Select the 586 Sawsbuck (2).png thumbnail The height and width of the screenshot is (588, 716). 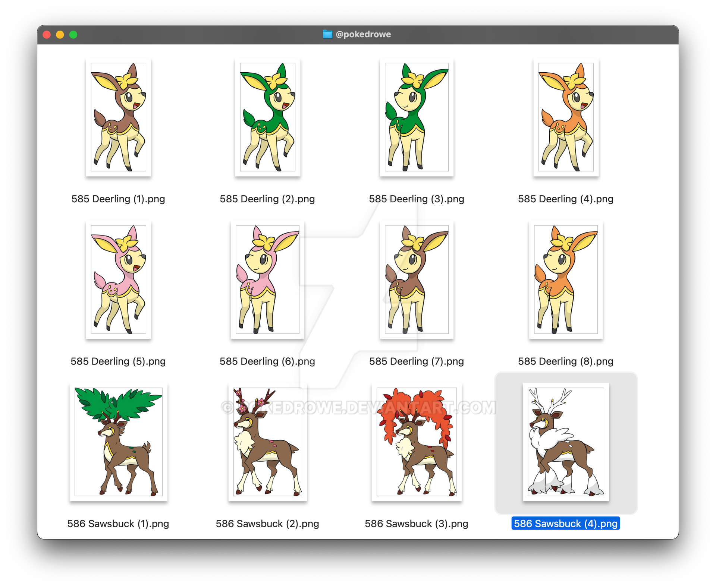(x=267, y=442)
